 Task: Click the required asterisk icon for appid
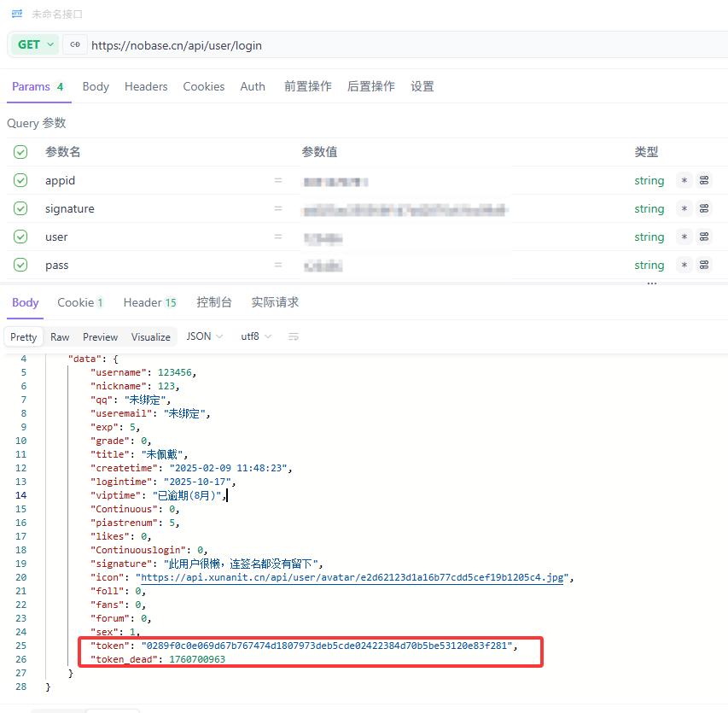pos(684,180)
